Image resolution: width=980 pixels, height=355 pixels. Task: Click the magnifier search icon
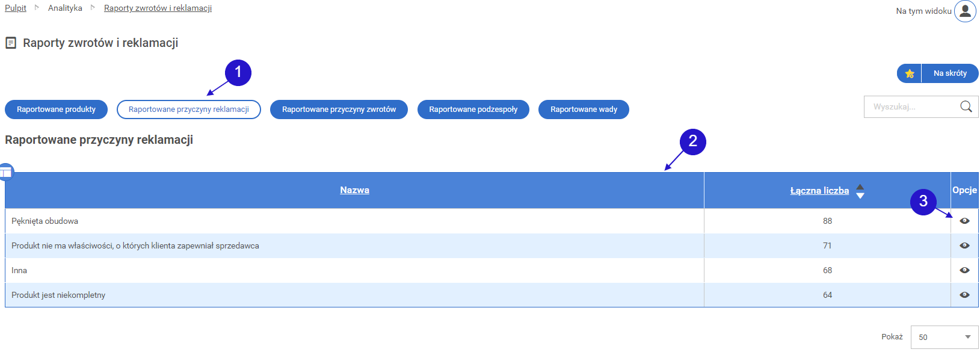(x=966, y=106)
